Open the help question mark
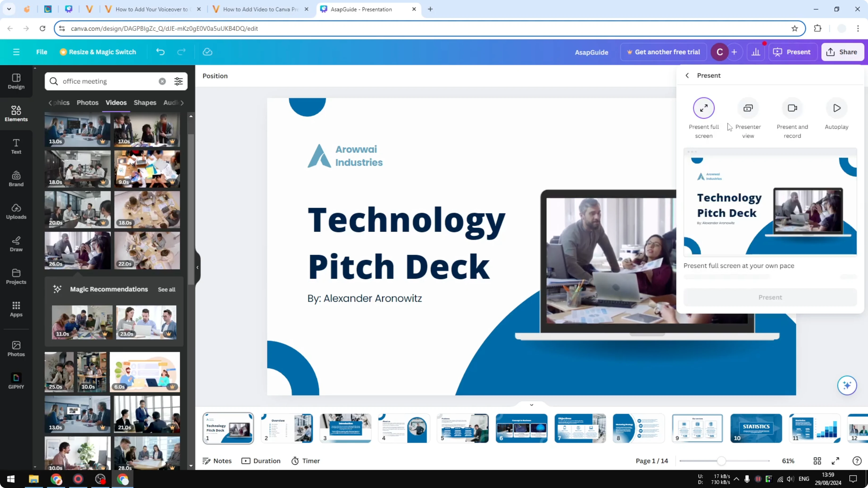868x488 pixels. click(857, 461)
